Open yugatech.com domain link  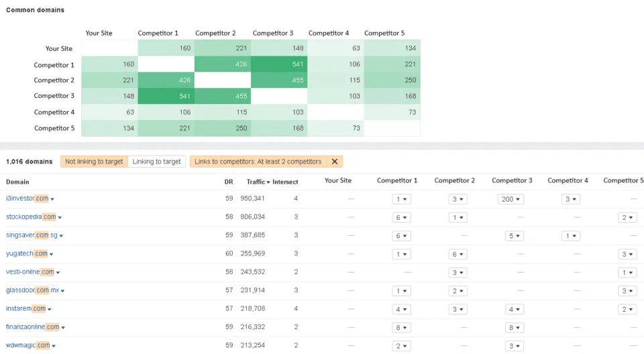(x=27, y=253)
